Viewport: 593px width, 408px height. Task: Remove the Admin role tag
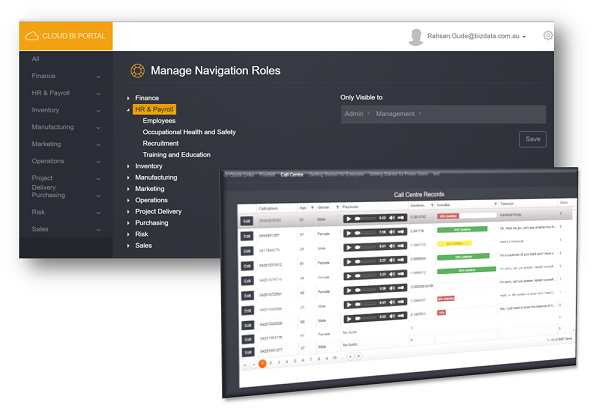368,113
